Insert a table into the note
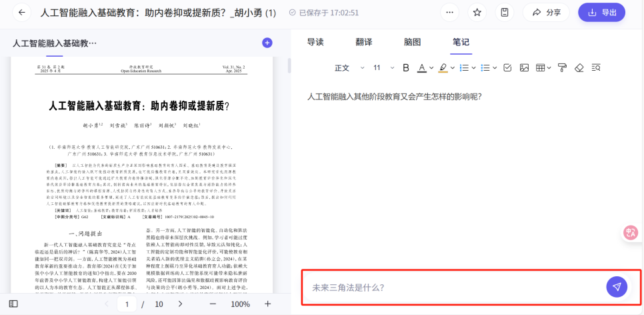The height and width of the screenshot is (315, 644). click(x=541, y=68)
